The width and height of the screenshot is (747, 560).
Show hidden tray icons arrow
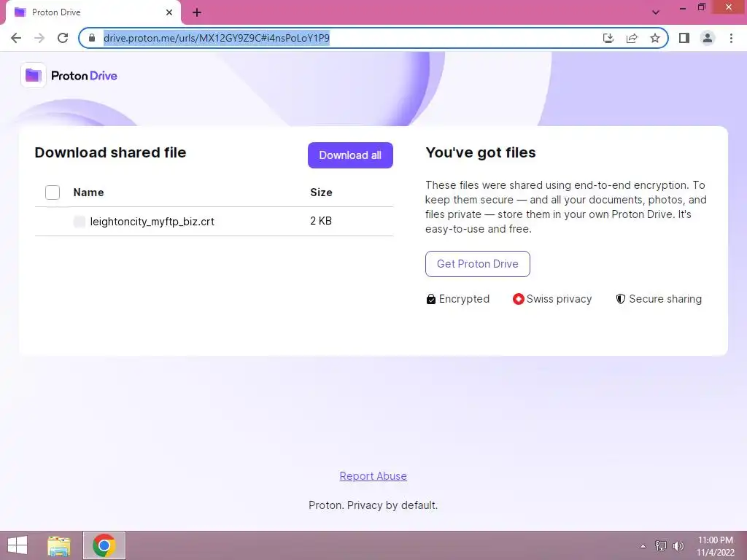(x=643, y=546)
